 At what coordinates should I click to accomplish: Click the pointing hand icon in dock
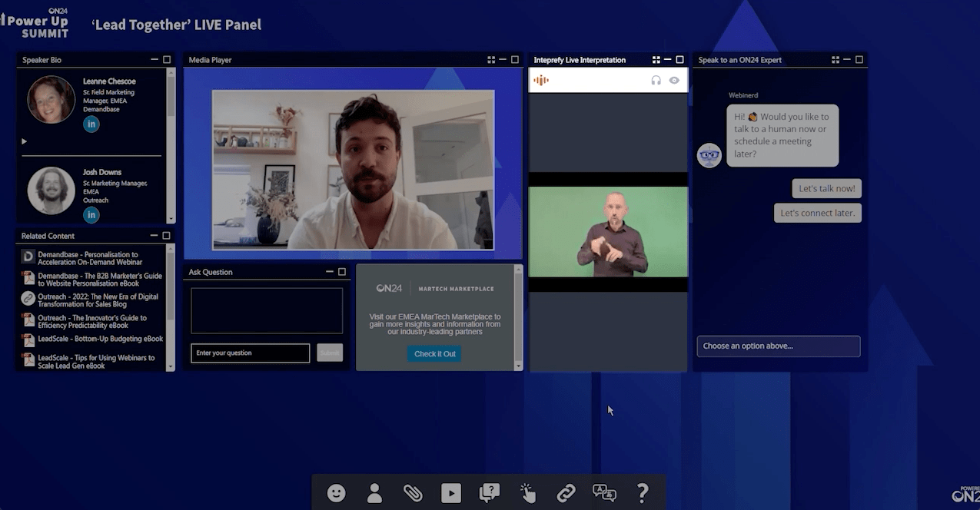(x=528, y=493)
